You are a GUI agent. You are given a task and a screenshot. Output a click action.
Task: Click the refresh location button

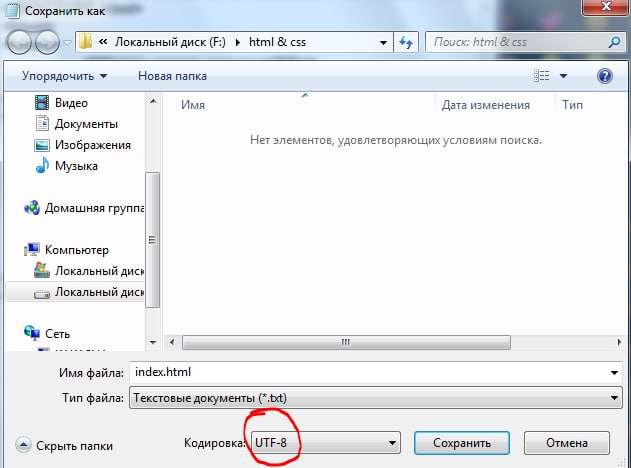click(x=406, y=42)
